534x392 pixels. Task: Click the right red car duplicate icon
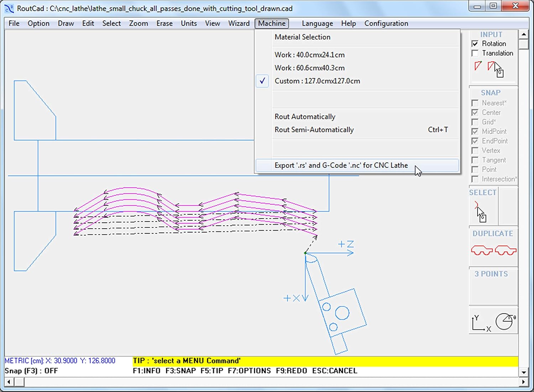[506, 250]
